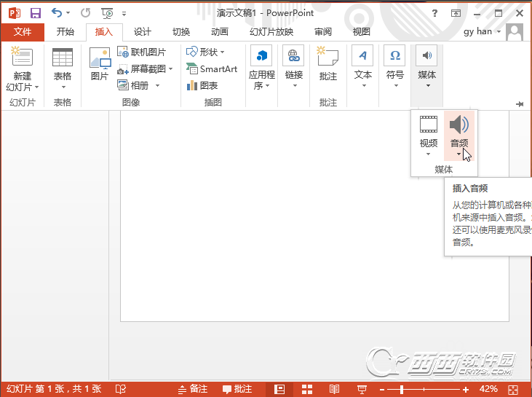Screen dimensions: 532x397
Task: Click the 音频 Audio speaker icon
Action: (459, 125)
